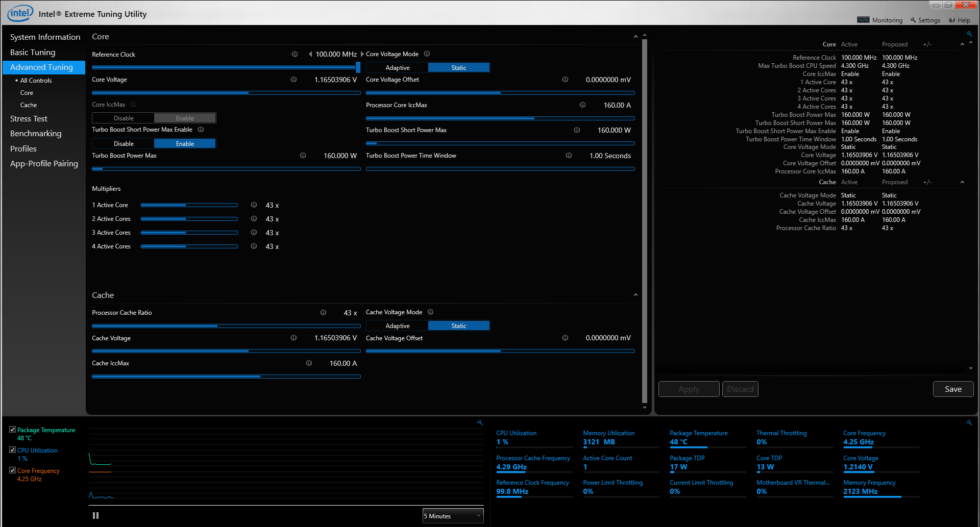Click scroll down arrow of tuning pane
The image size is (980, 527).
(x=645, y=408)
